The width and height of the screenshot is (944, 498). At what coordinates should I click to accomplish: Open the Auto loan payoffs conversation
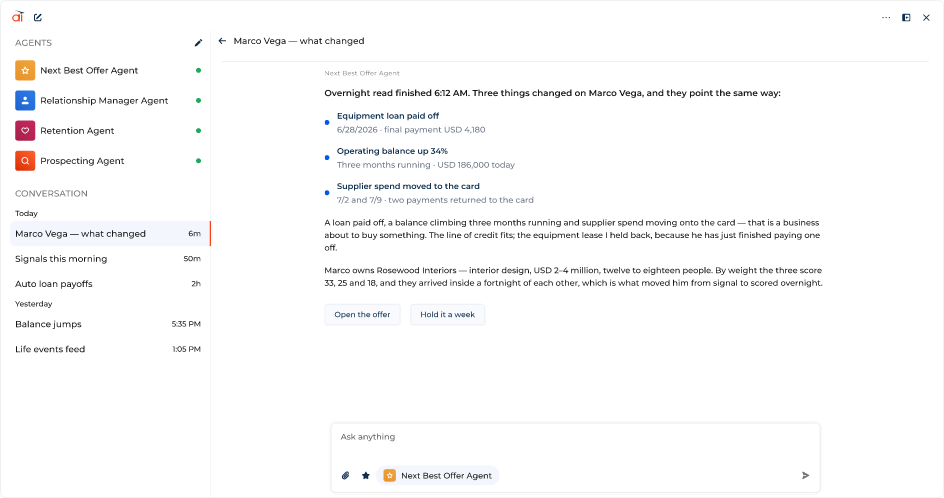click(110, 284)
